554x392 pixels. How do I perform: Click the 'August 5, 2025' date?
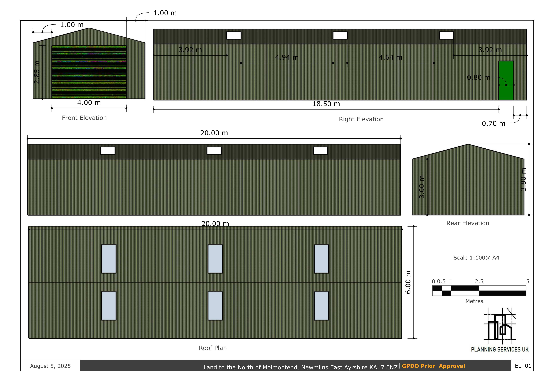[50, 366]
